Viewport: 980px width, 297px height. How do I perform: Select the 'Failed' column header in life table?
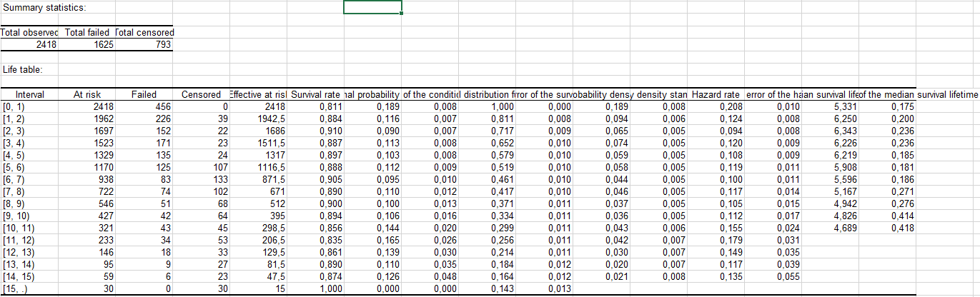pos(144,95)
